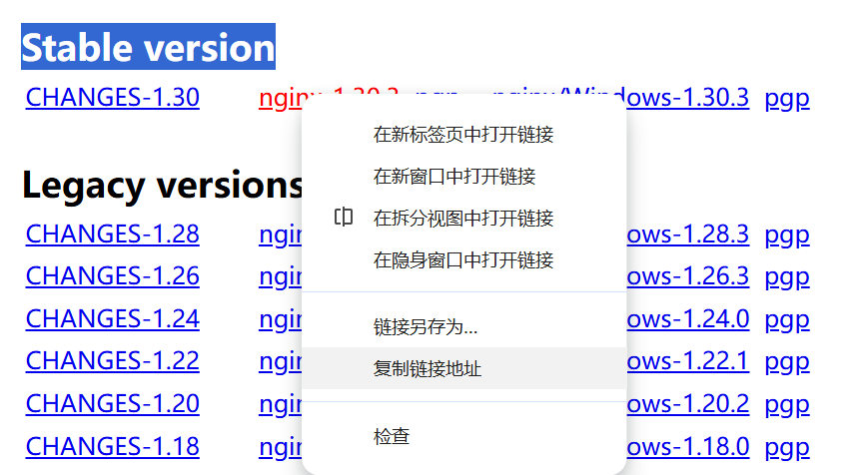Select 在拆分视图中打开链接 menu entry
Image resolution: width=868 pixels, height=475 pixels.
[x=463, y=218]
